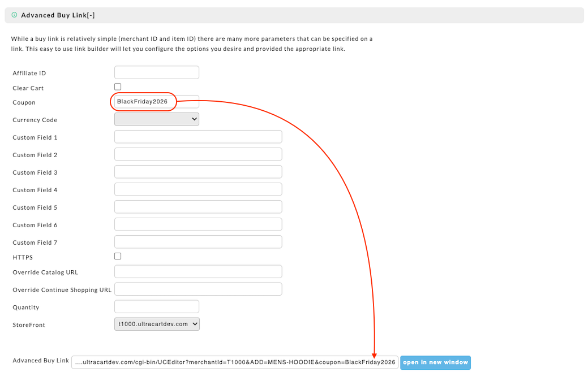588x381 pixels.
Task: Open the StoreFront dropdown showing t1000.ultracartdev.com
Action: pyautogui.click(x=157, y=324)
